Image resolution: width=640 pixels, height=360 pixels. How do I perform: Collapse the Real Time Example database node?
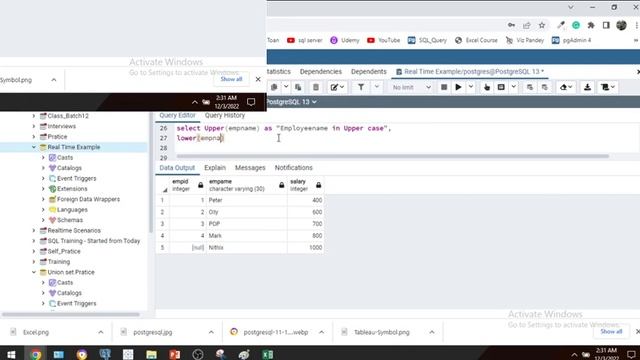tap(34, 147)
